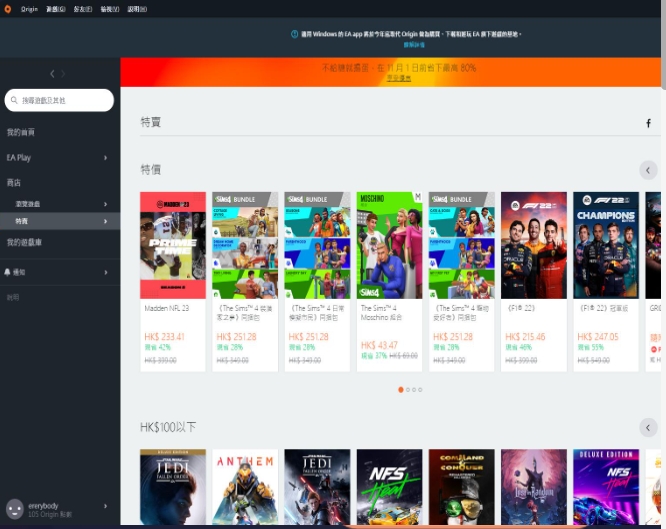Screen dimensions: 666x529
Task: Open the NFS Heat standard cover
Action: [x=389, y=487]
